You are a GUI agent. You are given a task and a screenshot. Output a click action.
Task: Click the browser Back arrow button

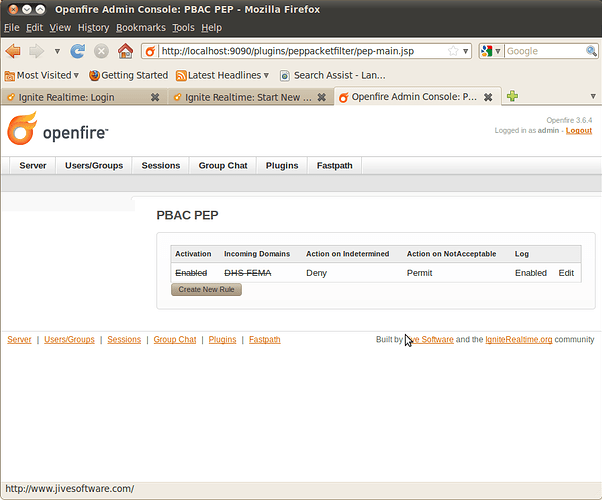pyautogui.click(x=13, y=51)
